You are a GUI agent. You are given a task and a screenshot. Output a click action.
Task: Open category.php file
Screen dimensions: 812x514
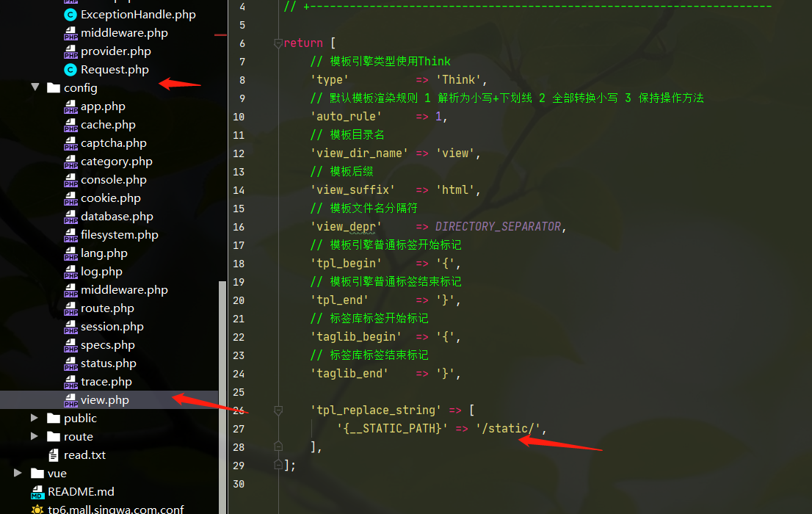click(x=117, y=162)
